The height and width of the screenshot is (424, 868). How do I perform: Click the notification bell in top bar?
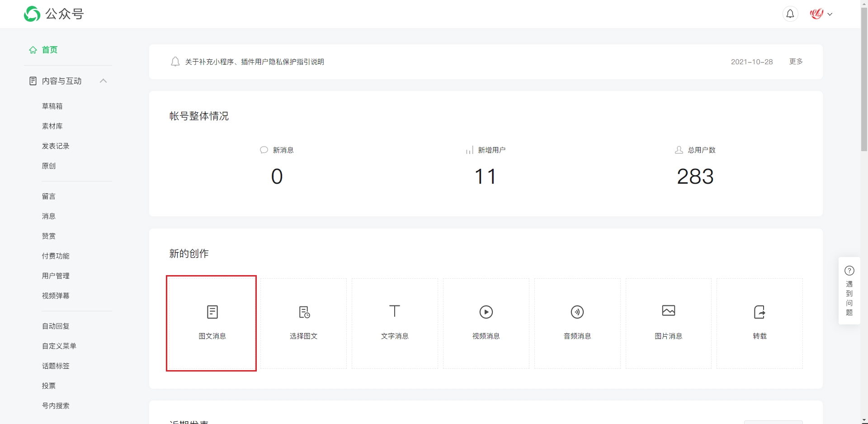790,14
